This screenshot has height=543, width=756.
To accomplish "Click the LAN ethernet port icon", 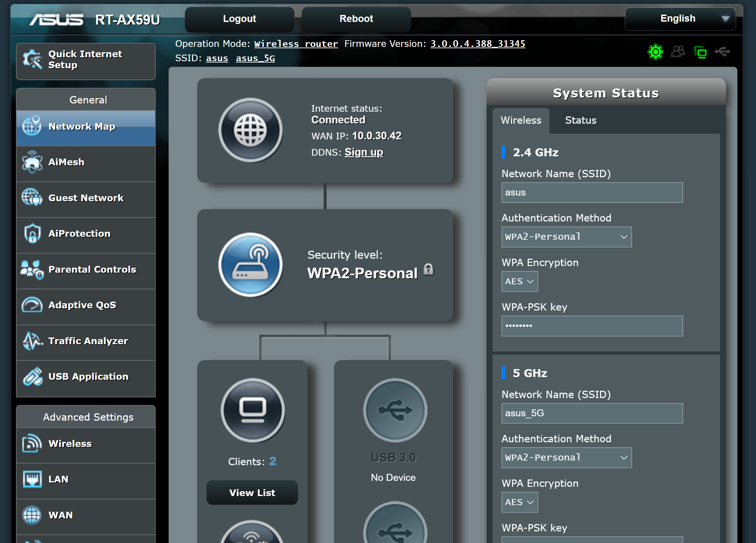I will coord(32,479).
